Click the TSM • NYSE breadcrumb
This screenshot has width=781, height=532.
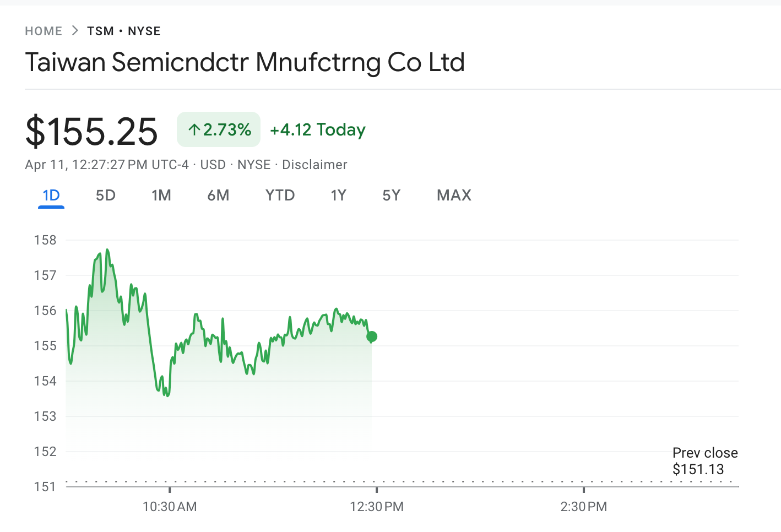124,31
